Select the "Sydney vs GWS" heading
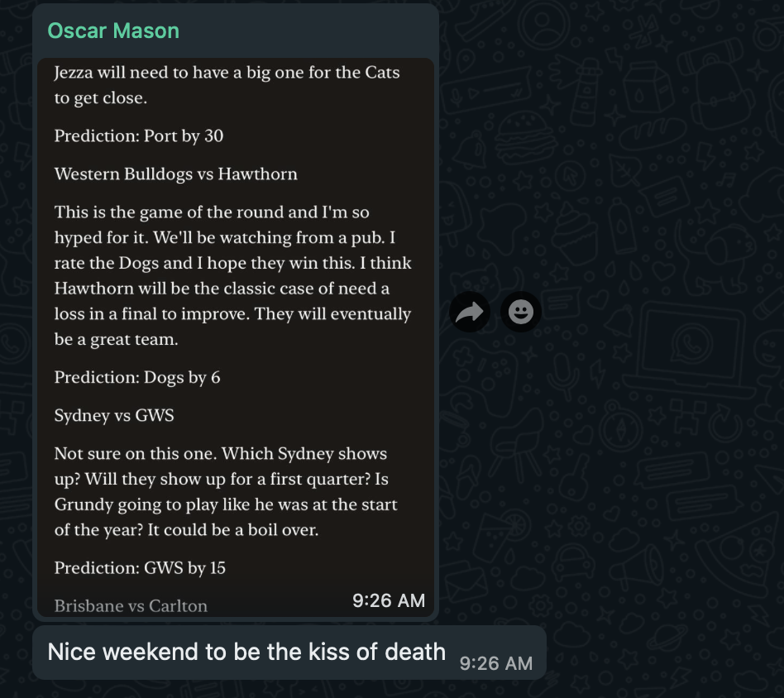The width and height of the screenshot is (784, 698). [x=114, y=415]
